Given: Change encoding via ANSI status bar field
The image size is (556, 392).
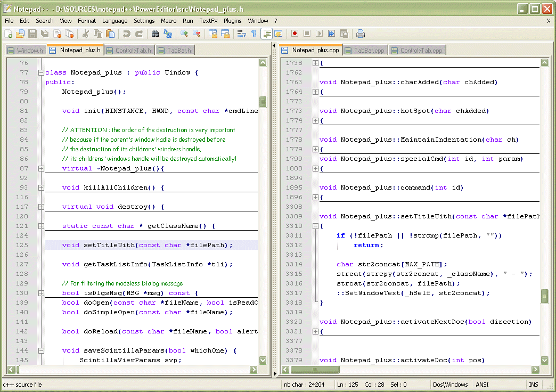Looking at the screenshot, I should (482, 384).
